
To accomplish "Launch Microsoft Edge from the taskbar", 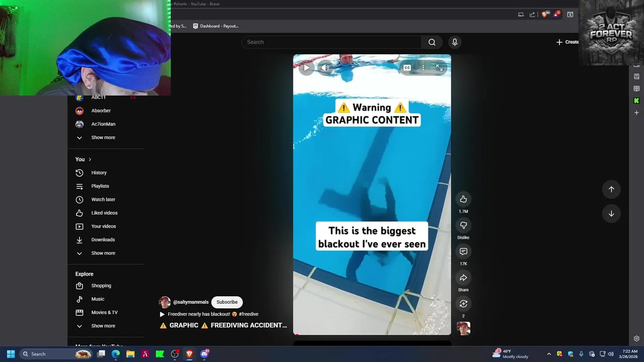I will [x=116, y=354].
